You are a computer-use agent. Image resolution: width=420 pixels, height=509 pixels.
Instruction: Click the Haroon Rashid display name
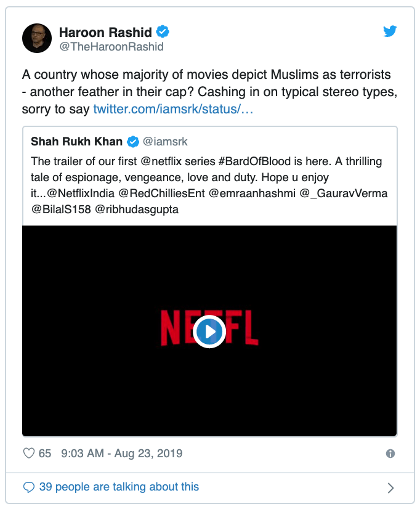tap(105, 33)
